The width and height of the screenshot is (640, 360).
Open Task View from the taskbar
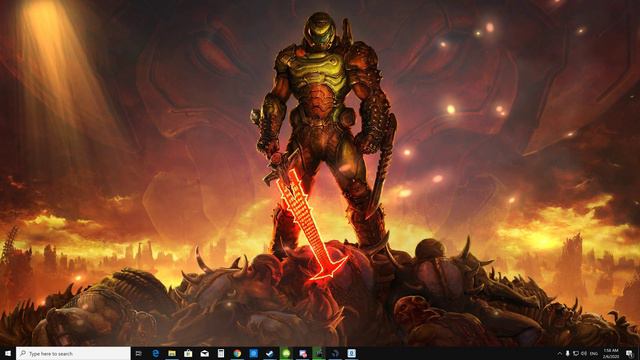click(x=138, y=353)
